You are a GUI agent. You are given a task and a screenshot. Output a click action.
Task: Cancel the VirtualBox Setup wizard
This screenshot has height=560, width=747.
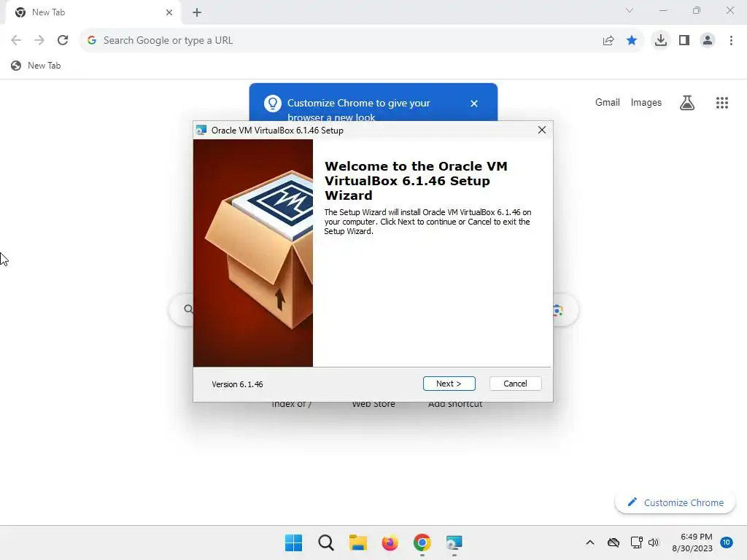click(515, 384)
